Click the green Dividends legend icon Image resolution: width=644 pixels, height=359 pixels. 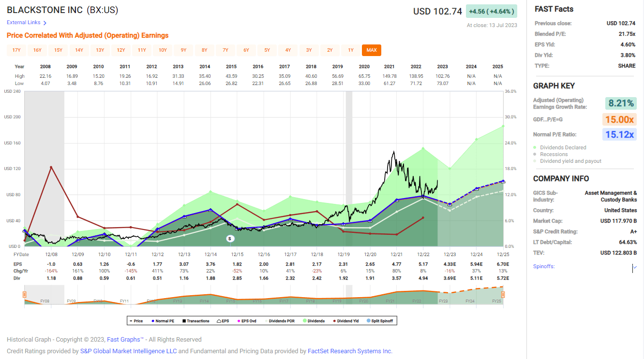click(x=304, y=320)
